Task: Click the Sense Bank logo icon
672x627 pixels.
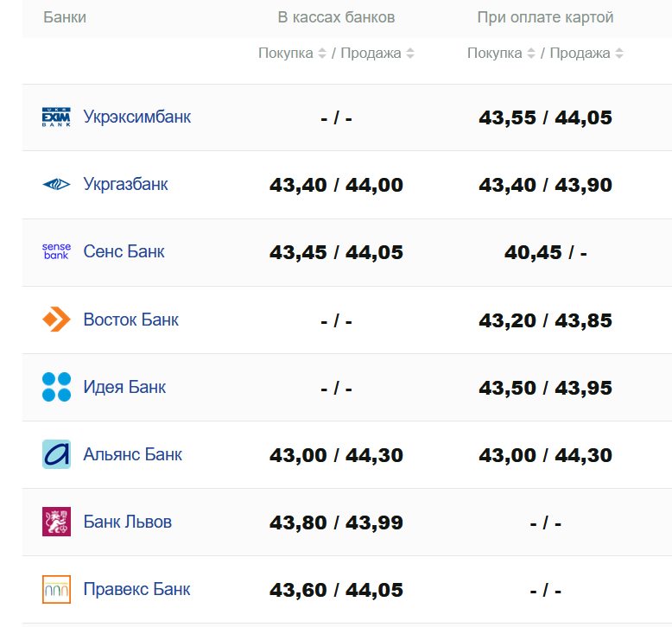Action: tap(56, 252)
